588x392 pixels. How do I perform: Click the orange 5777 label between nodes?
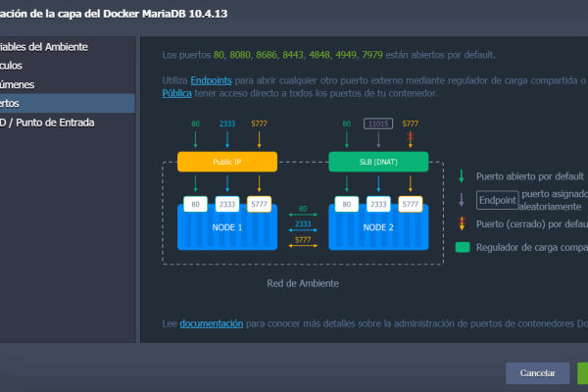click(x=303, y=240)
